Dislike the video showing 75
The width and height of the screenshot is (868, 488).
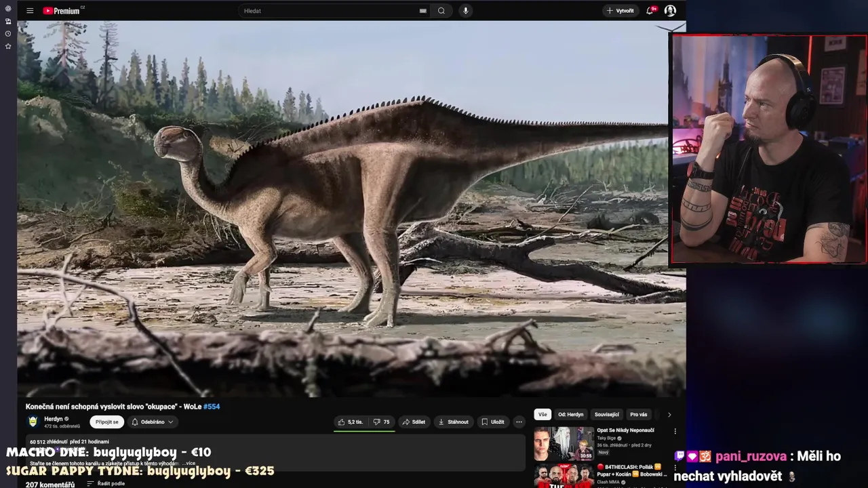pyautogui.click(x=382, y=422)
